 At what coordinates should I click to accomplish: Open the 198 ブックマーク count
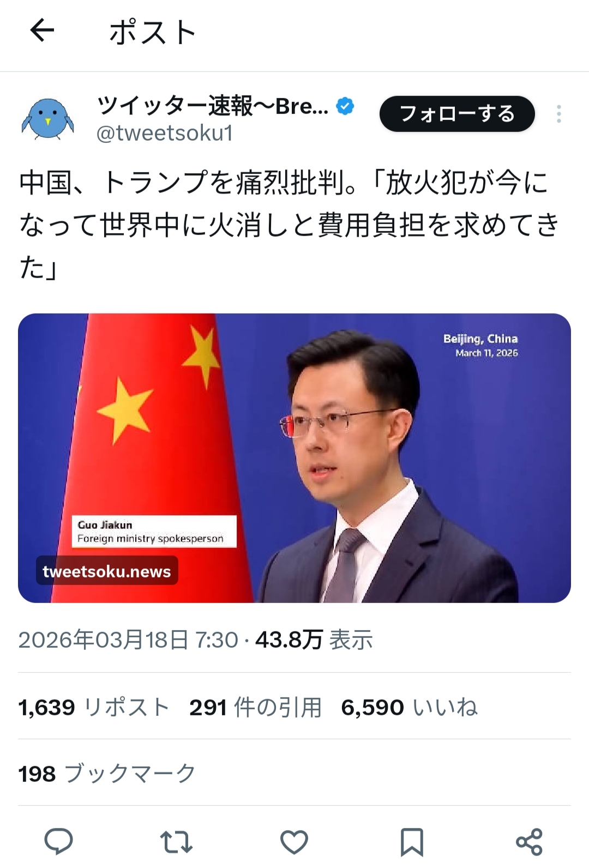[x=107, y=773]
